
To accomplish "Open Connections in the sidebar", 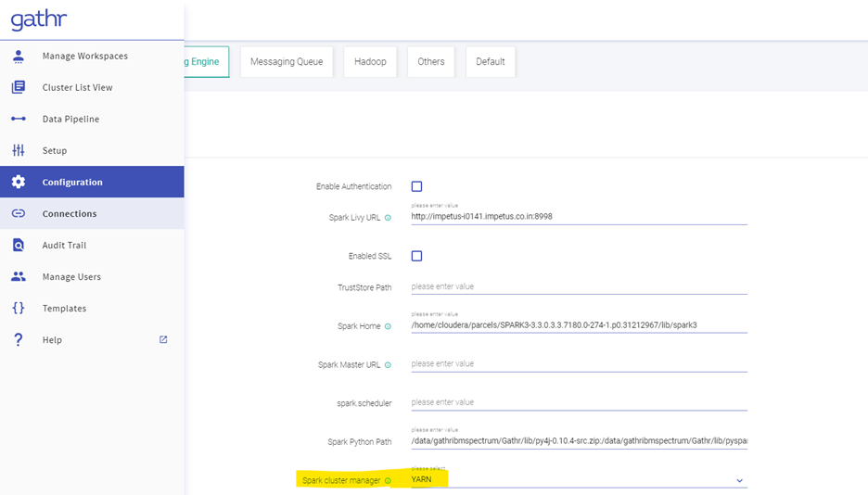I will pos(92,213).
